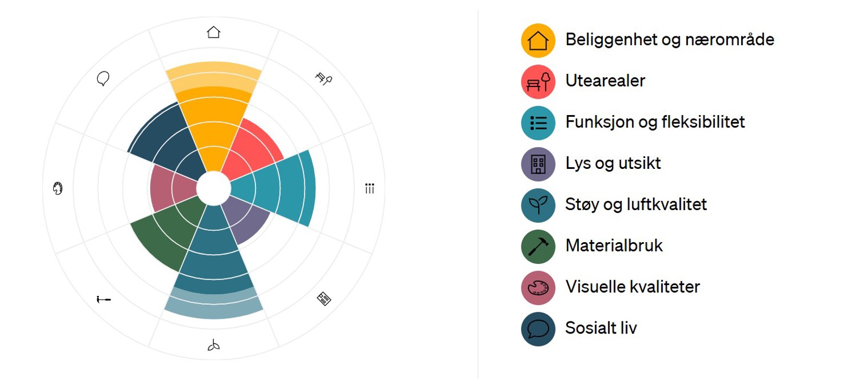868x379 pixels.
Task: Click the Funksjon og fleksibilitet label
Action: 655,122
